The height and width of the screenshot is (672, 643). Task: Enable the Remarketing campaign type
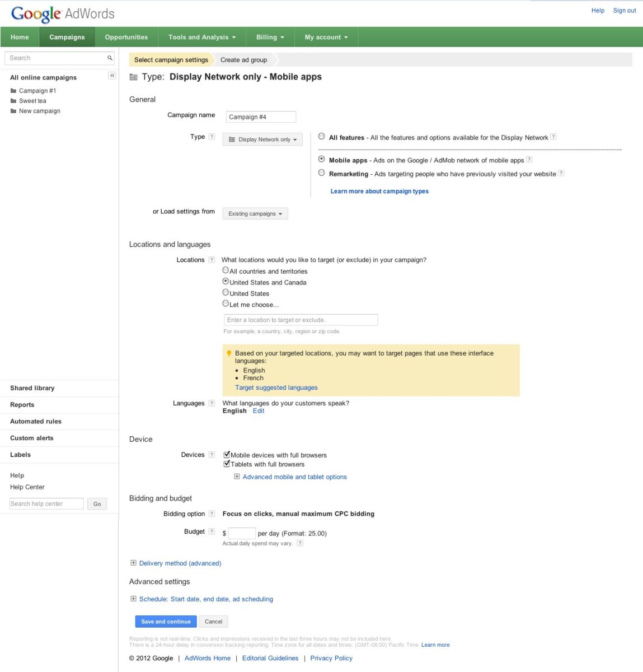pyautogui.click(x=321, y=172)
